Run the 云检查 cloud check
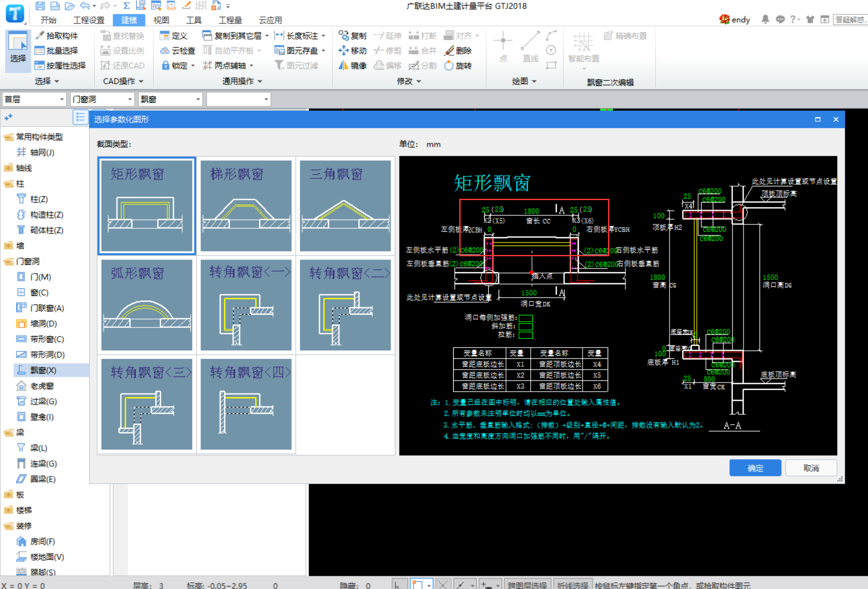 click(x=178, y=51)
